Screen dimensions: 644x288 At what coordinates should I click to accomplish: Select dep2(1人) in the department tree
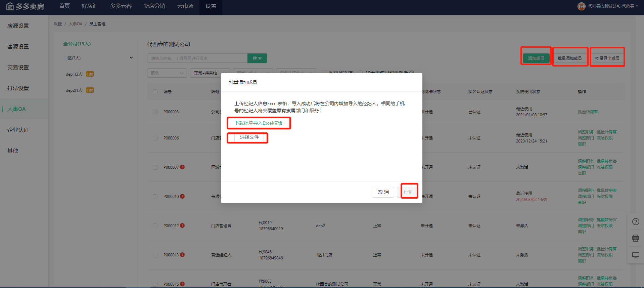75,90
